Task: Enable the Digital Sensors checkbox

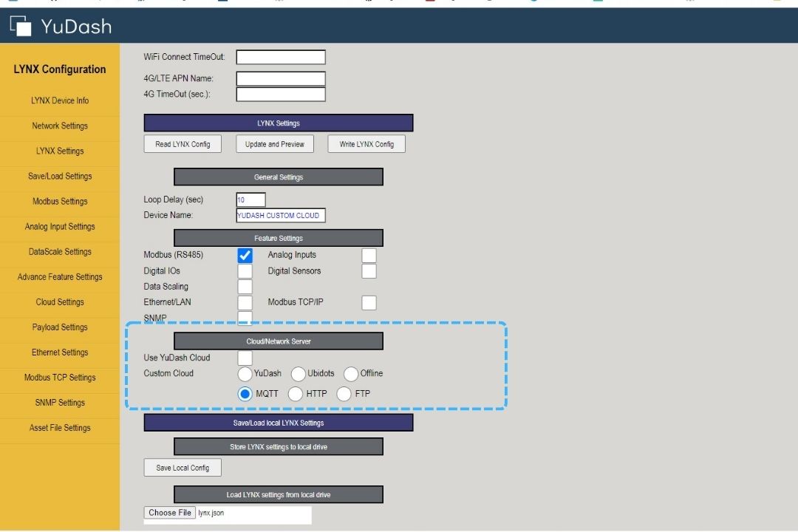Action: 369,271
